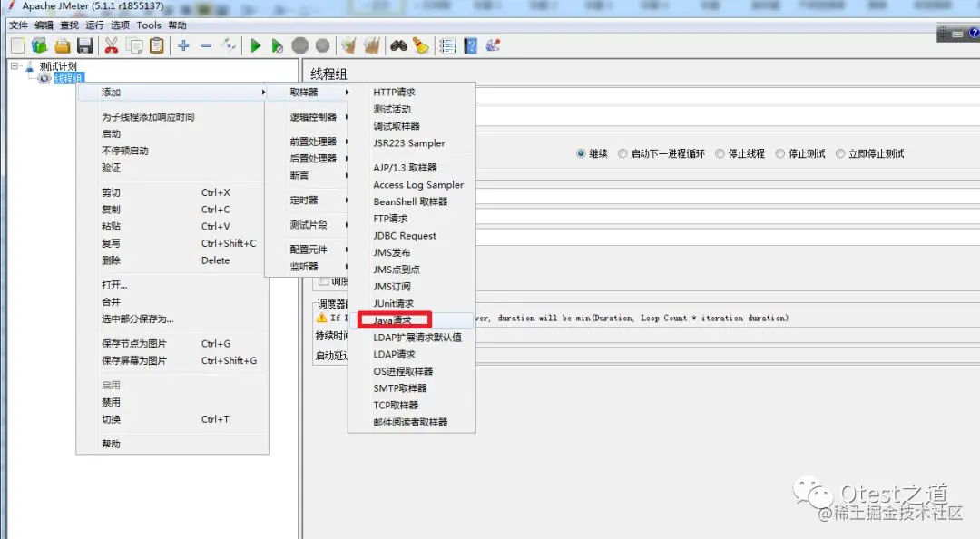Click 选中部分保存为... menu entry
This screenshot has width=980, height=539.
click(172, 318)
